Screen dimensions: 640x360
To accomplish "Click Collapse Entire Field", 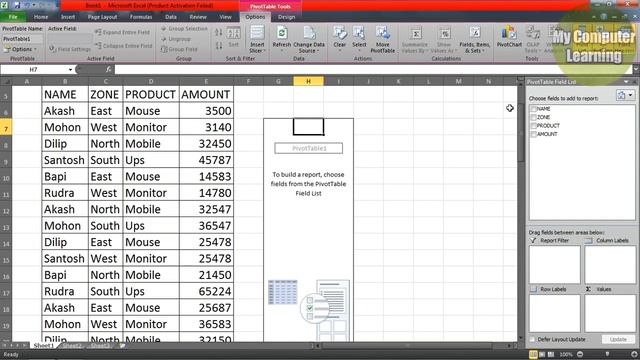I will pos(124,46).
